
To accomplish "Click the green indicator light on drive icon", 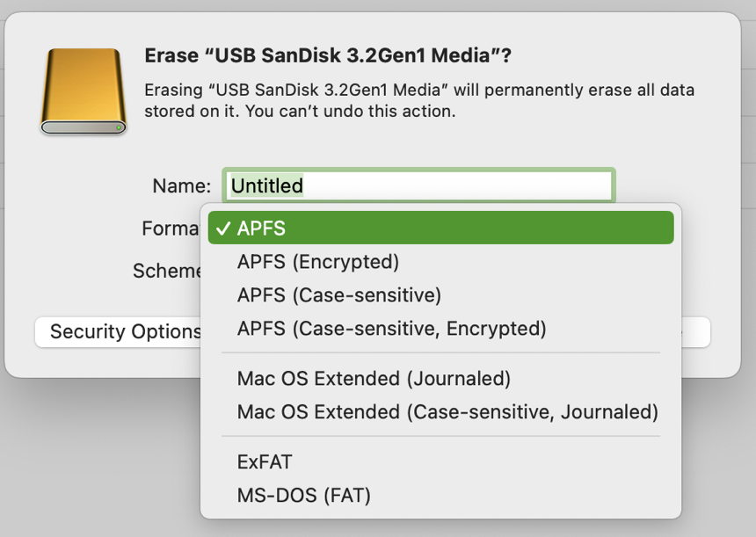I will tap(119, 127).
